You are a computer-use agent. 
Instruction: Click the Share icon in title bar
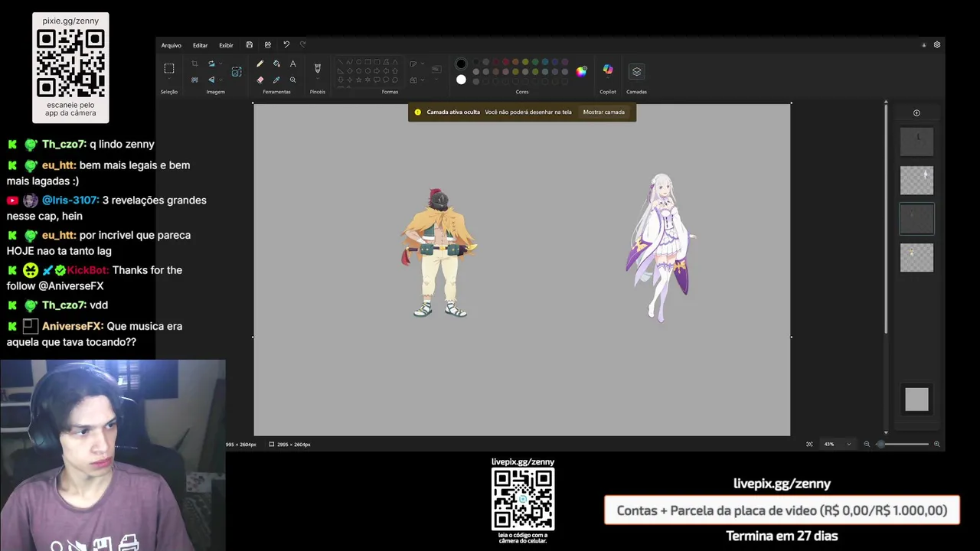point(267,45)
